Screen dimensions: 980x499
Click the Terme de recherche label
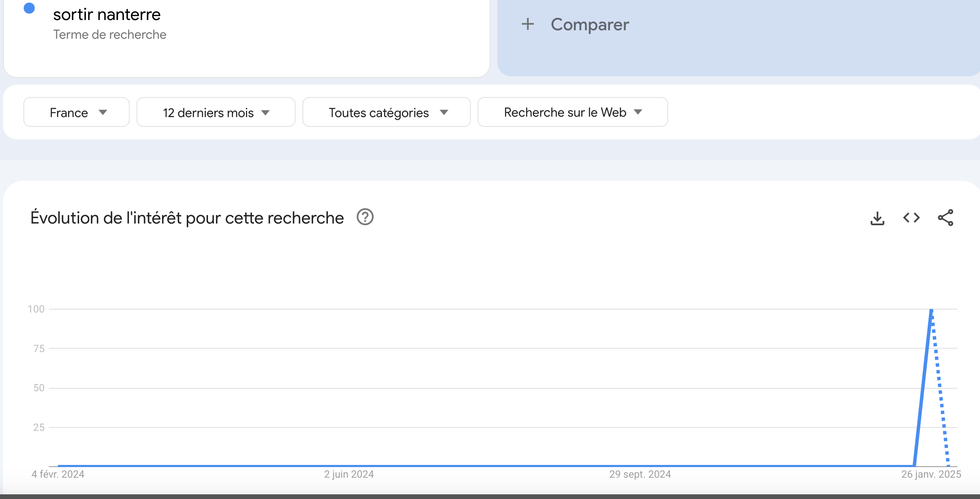tap(110, 34)
